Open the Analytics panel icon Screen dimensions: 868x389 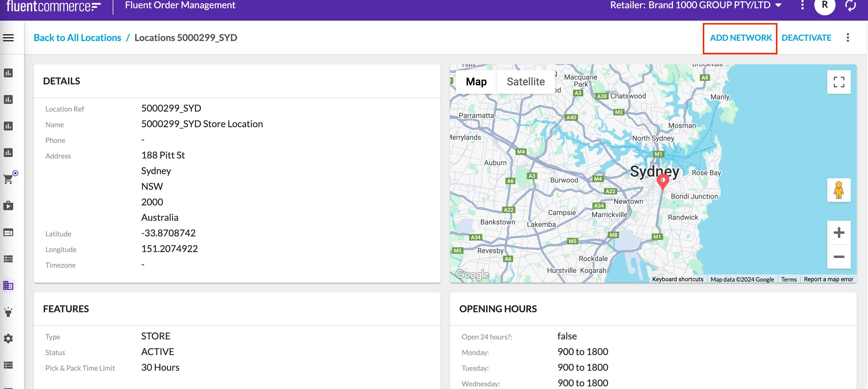pos(8,73)
